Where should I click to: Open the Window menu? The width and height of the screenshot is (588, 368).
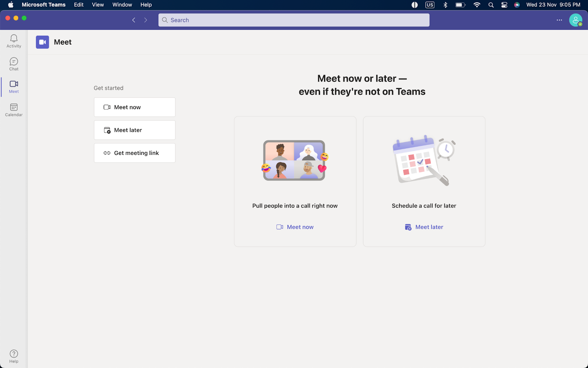point(122,5)
